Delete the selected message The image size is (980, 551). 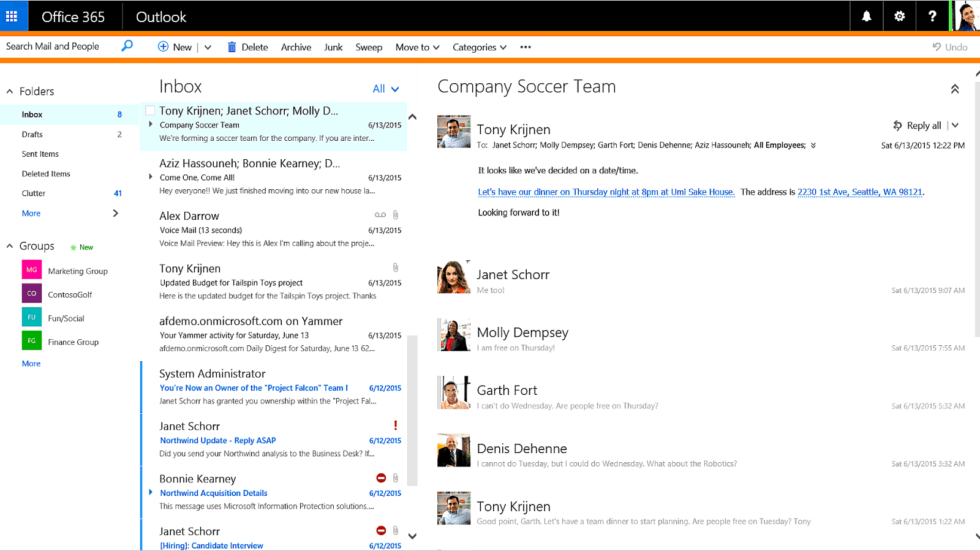[248, 47]
